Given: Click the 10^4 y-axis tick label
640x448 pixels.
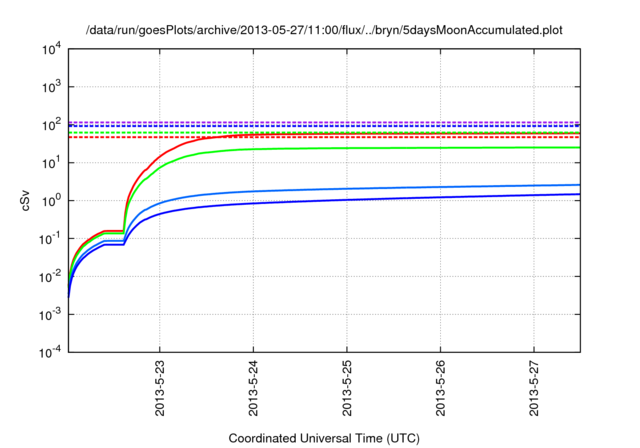Looking at the screenshot, I should tap(51, 49).
